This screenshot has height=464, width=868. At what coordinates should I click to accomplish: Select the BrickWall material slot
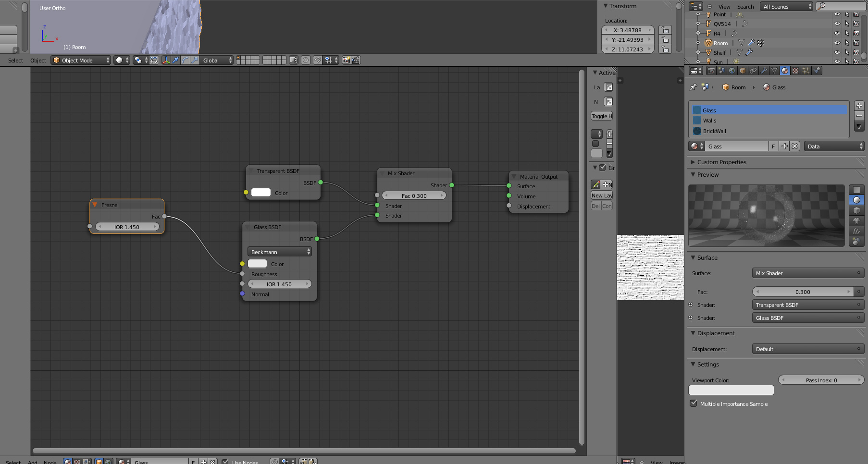(x=769, y=131)
